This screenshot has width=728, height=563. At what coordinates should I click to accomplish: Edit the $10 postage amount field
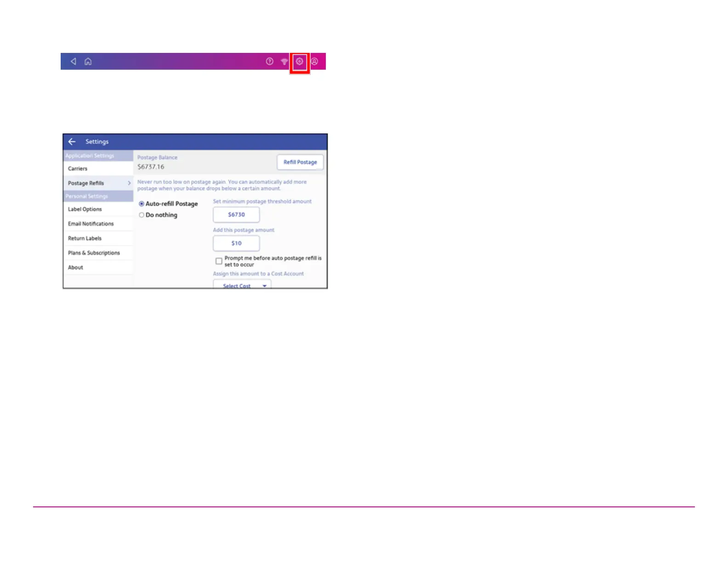[x=236, y=243]
